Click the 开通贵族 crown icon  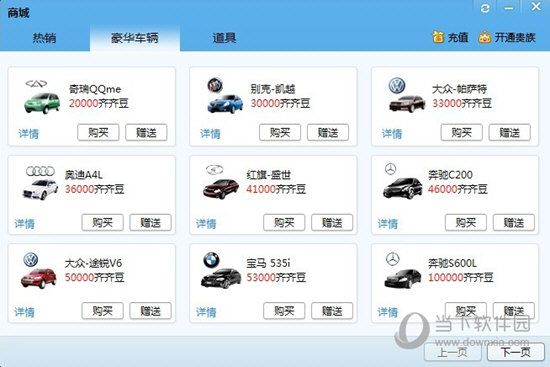coord(485,37)
